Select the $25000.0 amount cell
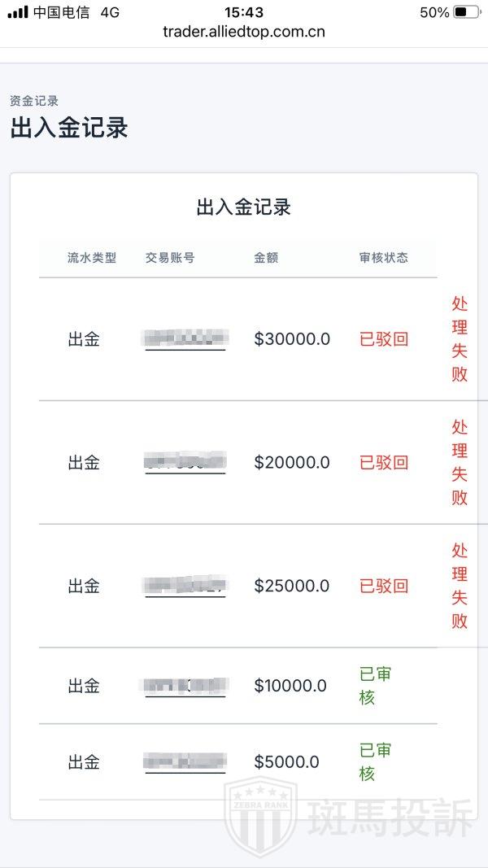Viewport: 488px width, 868px height. click(292, 586)
